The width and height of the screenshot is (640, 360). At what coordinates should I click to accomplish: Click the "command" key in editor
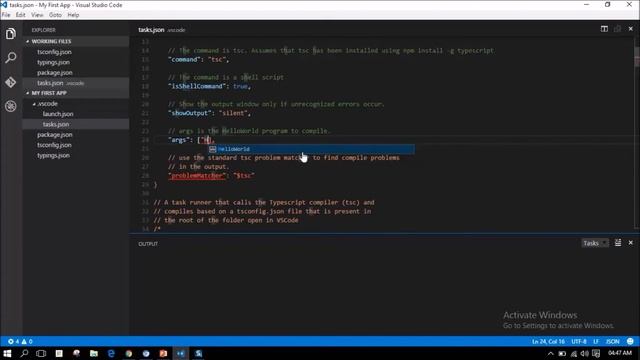184,60
